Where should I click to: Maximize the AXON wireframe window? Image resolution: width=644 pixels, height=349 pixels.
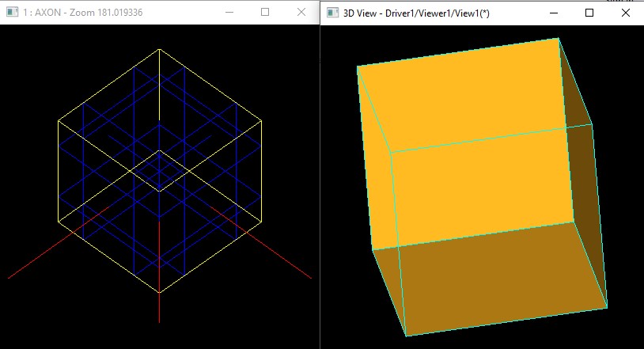tap(265, 13)
